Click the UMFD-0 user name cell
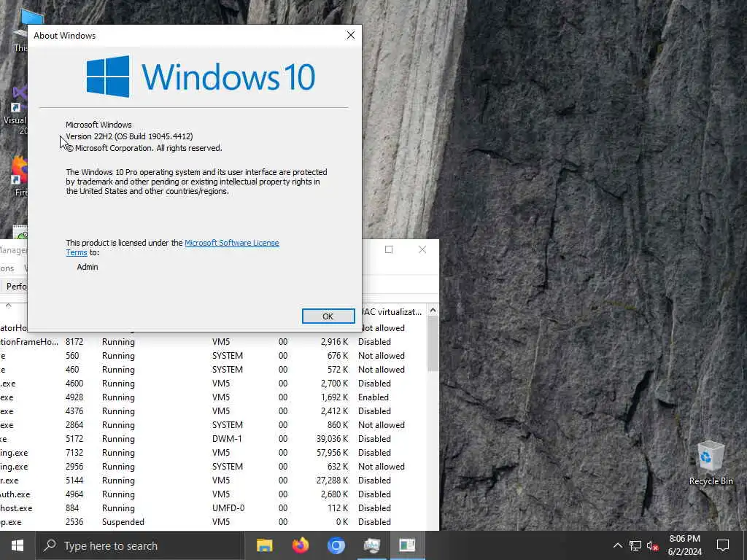 pos(228,507)
